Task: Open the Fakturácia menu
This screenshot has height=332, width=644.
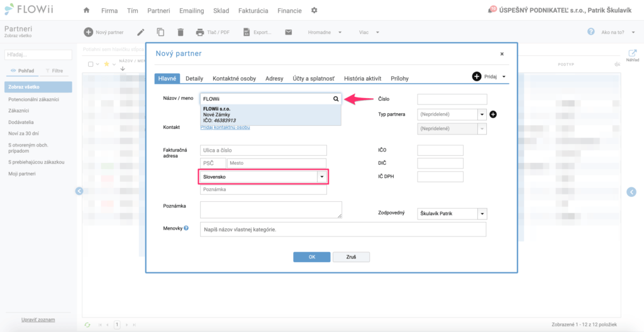Action: (x=253, y=11)
